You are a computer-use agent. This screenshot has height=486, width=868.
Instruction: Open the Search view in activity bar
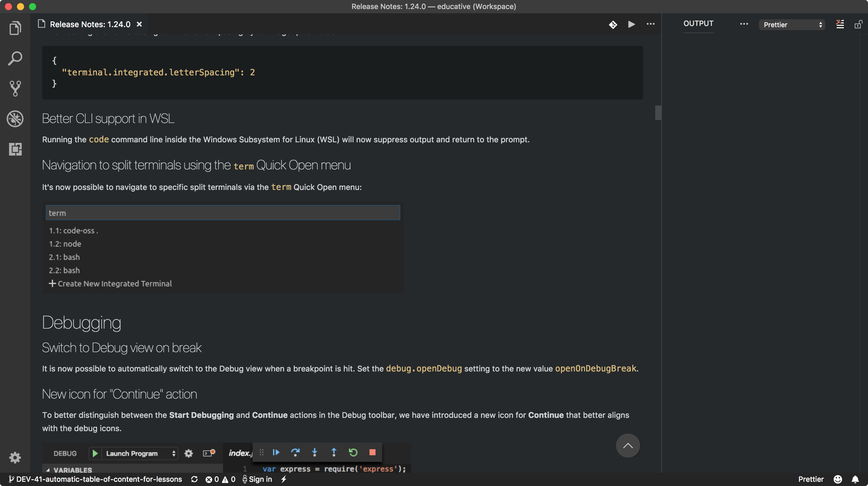[x=15, y=58]
